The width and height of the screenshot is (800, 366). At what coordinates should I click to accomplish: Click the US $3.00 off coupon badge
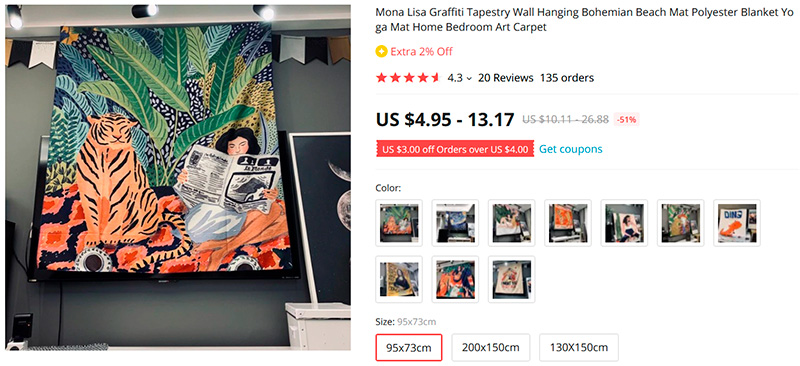pyautogui.click(x=455, y=150)
